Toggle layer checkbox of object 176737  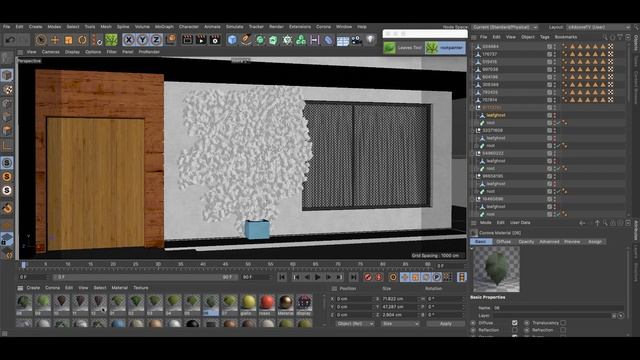549,54
